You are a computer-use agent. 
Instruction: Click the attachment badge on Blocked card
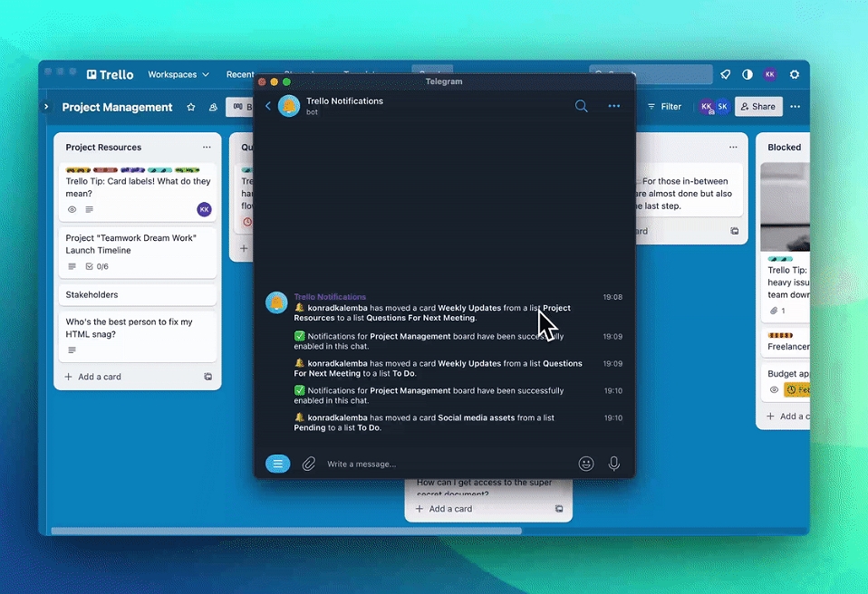(777, 311)
